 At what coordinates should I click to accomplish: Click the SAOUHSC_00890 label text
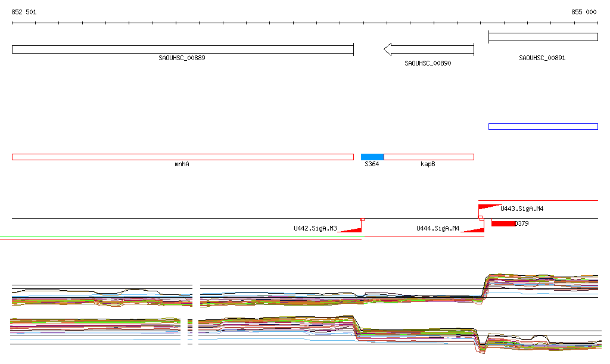[428, 63]
